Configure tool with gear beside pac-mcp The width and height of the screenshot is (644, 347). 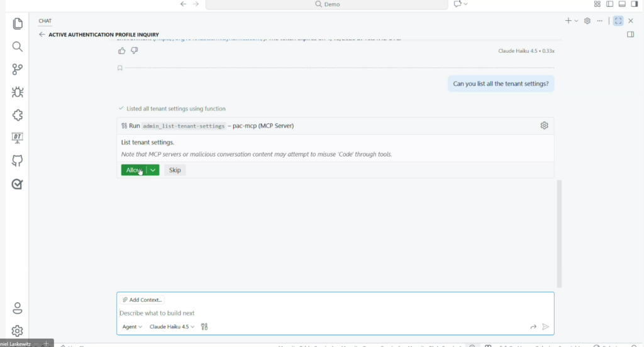(544, 125)
